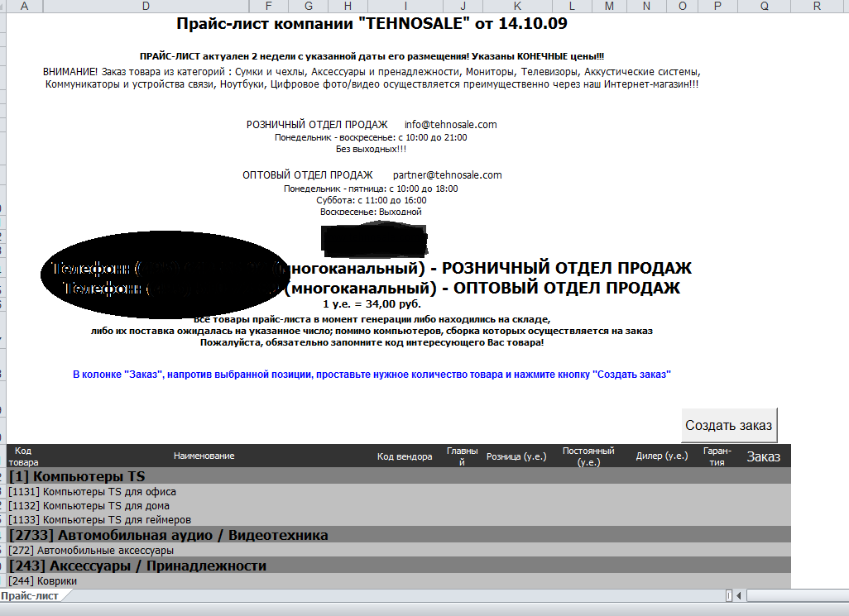849x616 pixels.
Task: Select "[1133] Компьютеры TS для геймеров" row
Action: coord(100,520)
